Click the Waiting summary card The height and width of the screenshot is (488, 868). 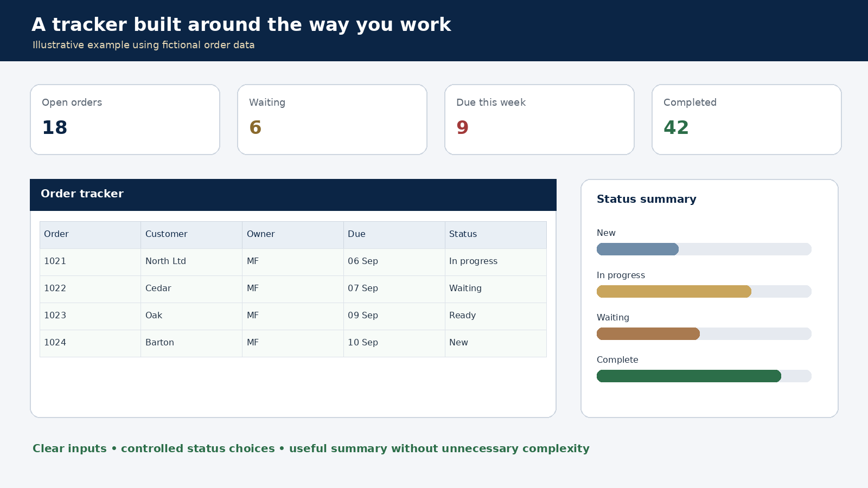tap(332, 119)
